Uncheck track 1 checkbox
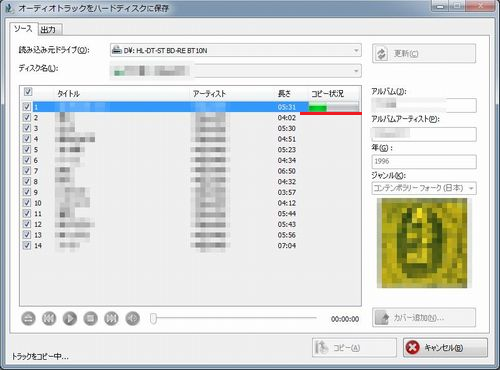The image size is (500, 370). 27,107
